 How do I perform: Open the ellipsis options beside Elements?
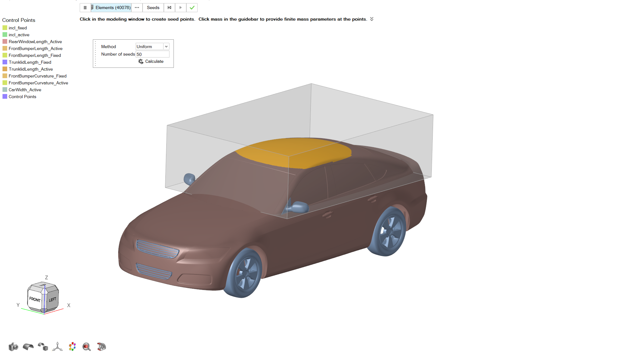(x=137, y=7)
